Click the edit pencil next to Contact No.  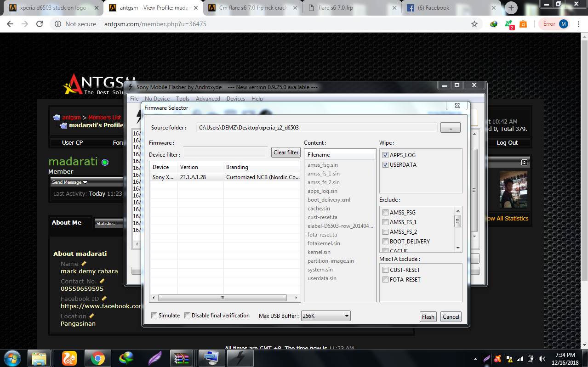coord(102,281)
